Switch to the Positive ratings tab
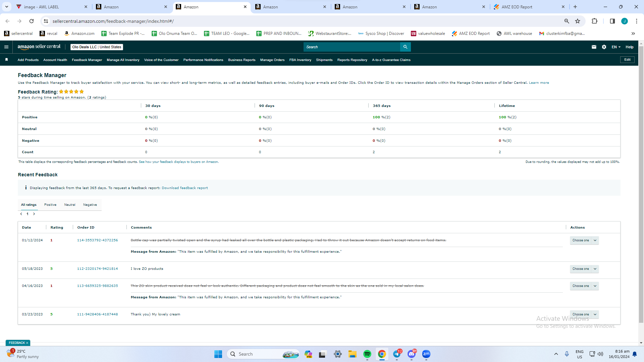The width and height of the screenshot is (644, 362). pos(50,205)
